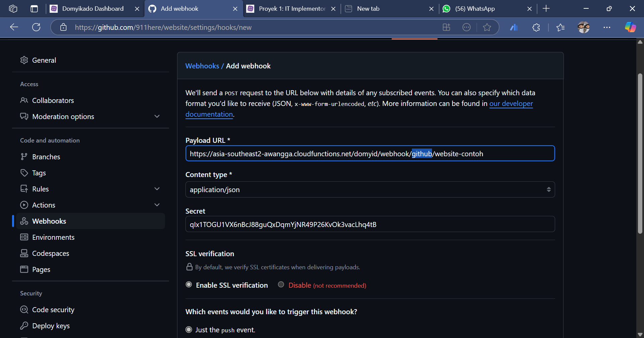Expand the Moderation options chevron
Viewport: 644px width, 338px height.
157,116
